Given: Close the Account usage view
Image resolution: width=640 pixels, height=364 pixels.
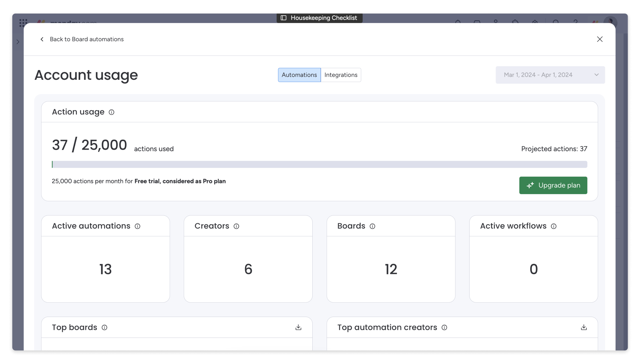Looking at the screenshot, I should tap(600, 39).
